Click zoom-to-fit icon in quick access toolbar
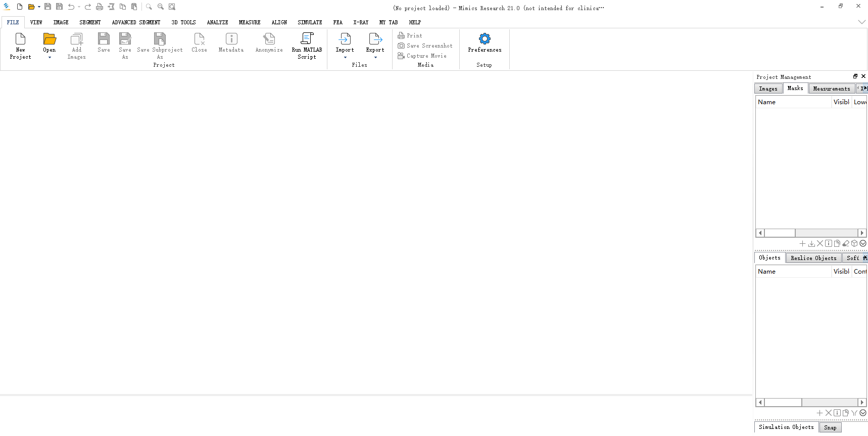This screenshot has height=436, width=868. coord(172,7)
